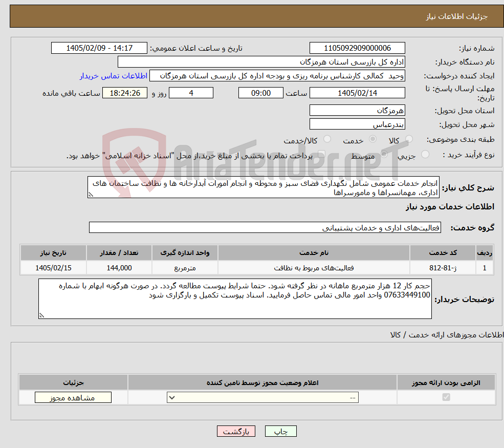Click the service code cell ژ-81-812
This screenshot has height=448, width=504.
tap(443, 268)
